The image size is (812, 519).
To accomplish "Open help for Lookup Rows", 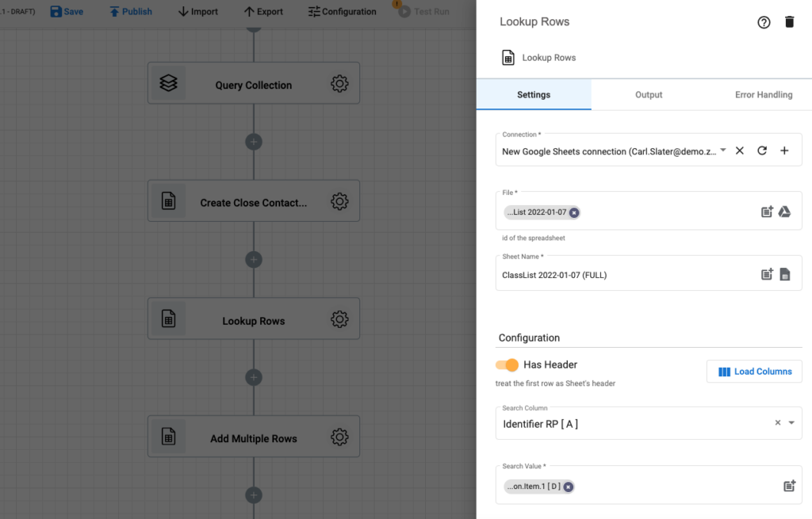I will (764, 22).
